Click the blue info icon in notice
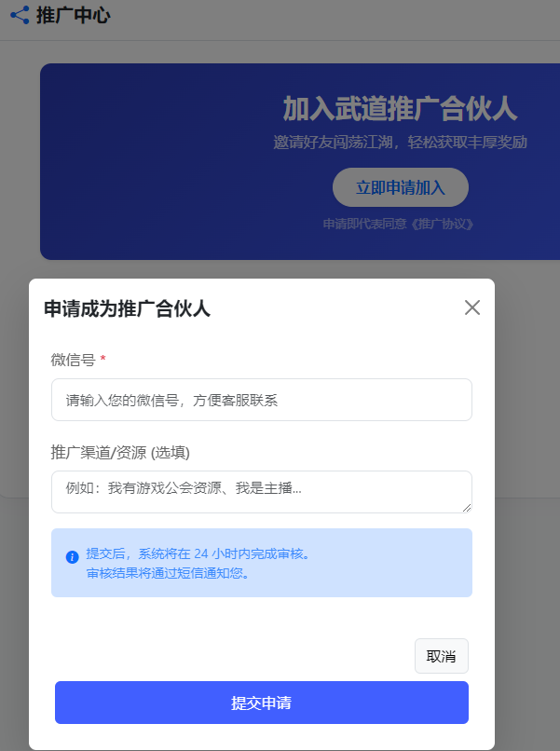Image resolution: width=560 pixels, height=751 pixels. coord(73,557)
